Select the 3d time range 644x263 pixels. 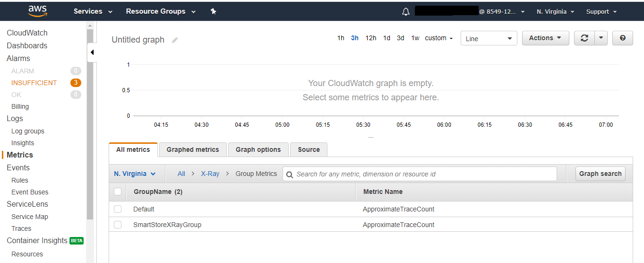pos(401,38)
